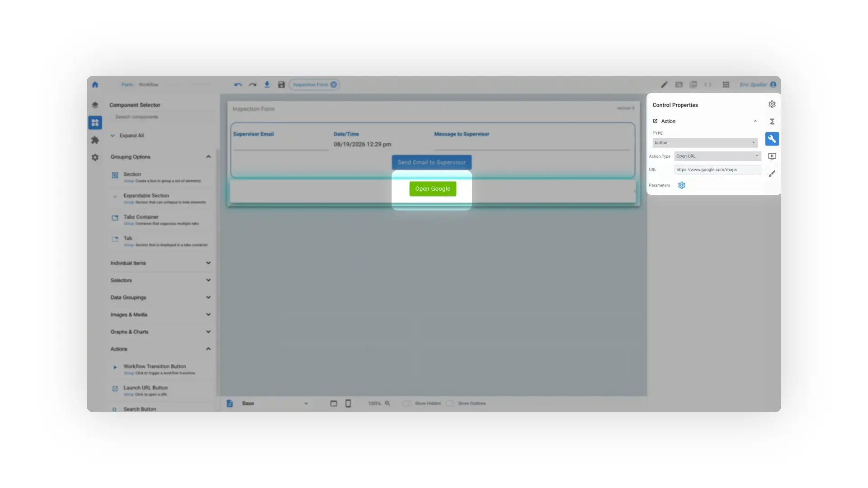Click the blue Parameters gear icon
The height and width of the screenshot is (488, 868).
coord(681,185)
